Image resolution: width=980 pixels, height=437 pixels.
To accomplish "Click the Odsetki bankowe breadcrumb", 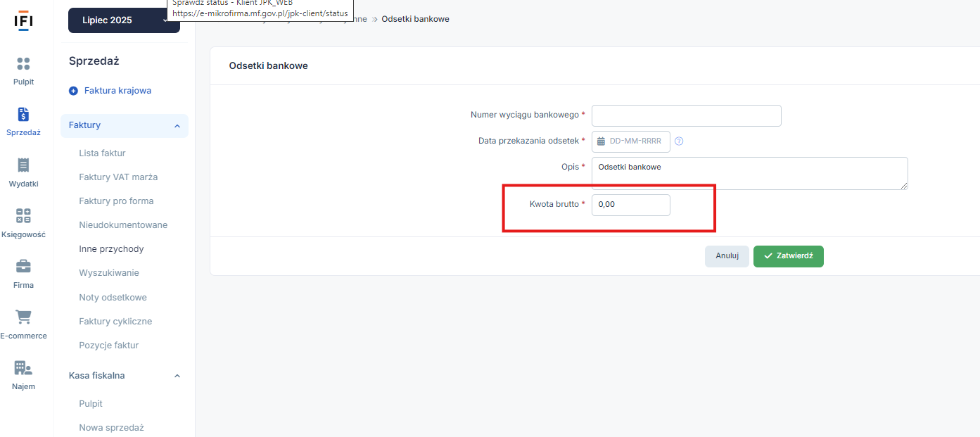I will 415,19.
